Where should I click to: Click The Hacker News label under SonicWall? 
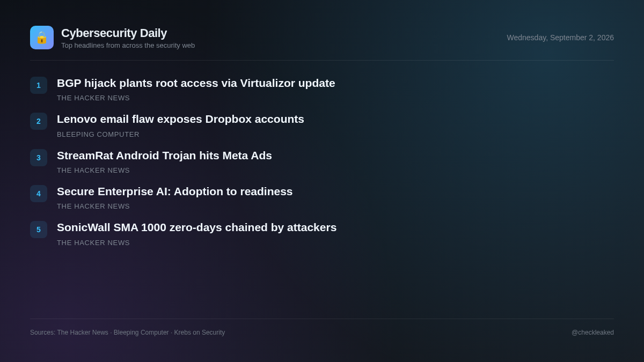(93, 243)
